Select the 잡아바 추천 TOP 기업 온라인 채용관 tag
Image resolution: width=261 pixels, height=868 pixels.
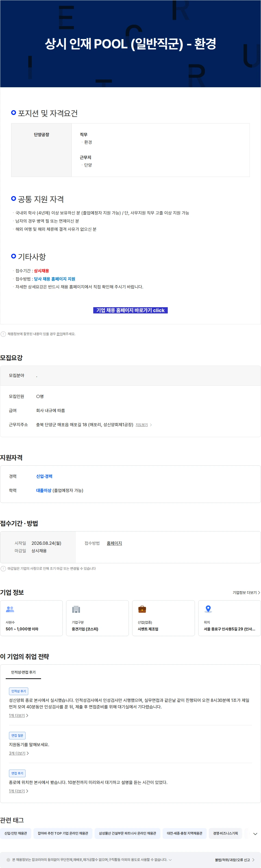pyautogui.click(x=63, y=833)
